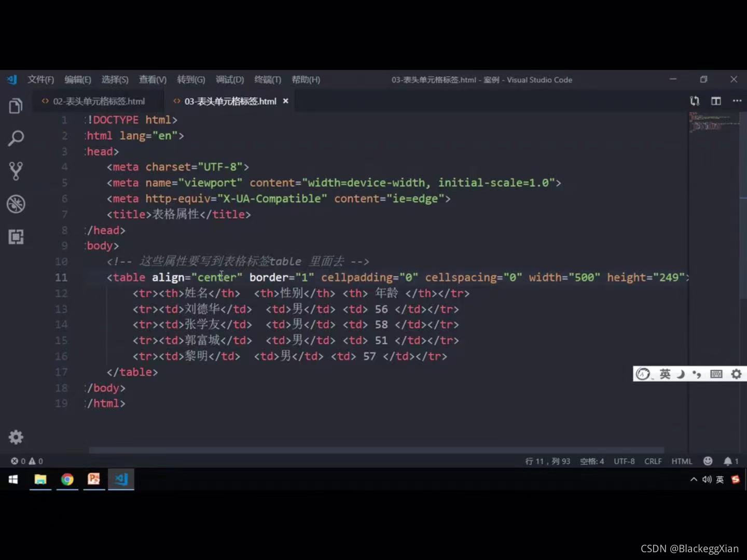This screenshot has width=747, height=560.
Task: Click the feedback smiley in status bar
Action: [x=708, y=461]
